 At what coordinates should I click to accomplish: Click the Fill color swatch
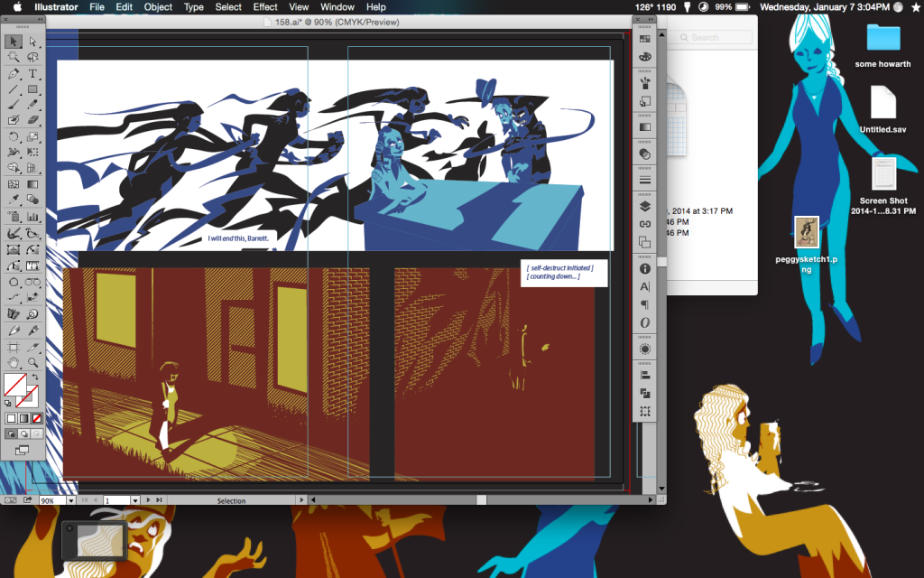click(16, 383)
